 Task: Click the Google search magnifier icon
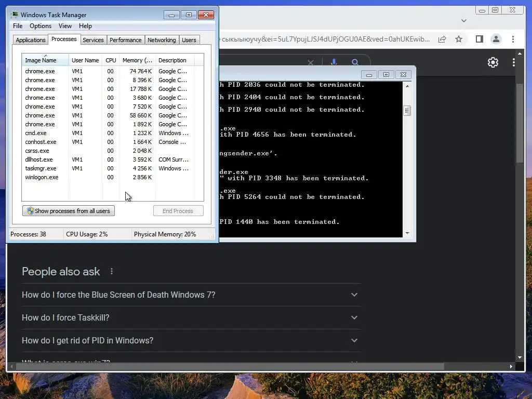point(355,62)
